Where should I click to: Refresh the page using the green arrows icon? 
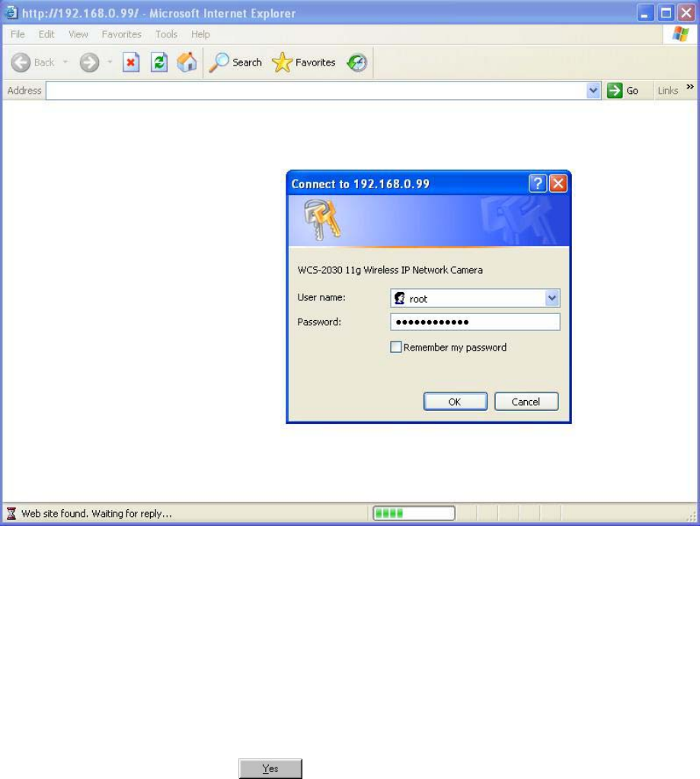159,63
